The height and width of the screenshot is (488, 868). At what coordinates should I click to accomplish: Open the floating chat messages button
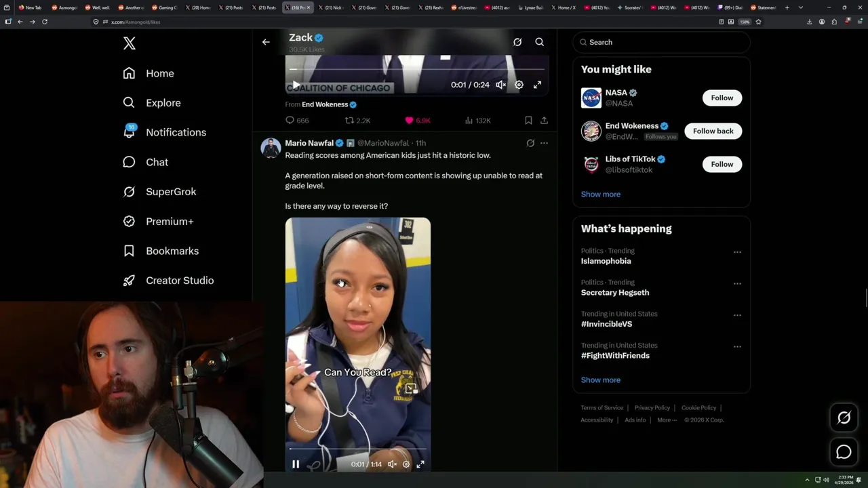[x=844, y=452]
